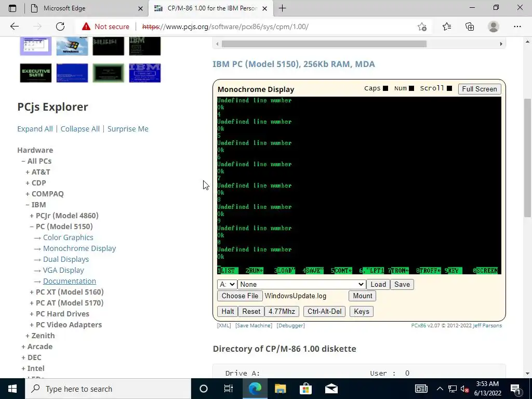Open Microsoft Store from the taskbar
Image resolution: width=532 pixels, height=399 pixels.
(x=305, y=389)
